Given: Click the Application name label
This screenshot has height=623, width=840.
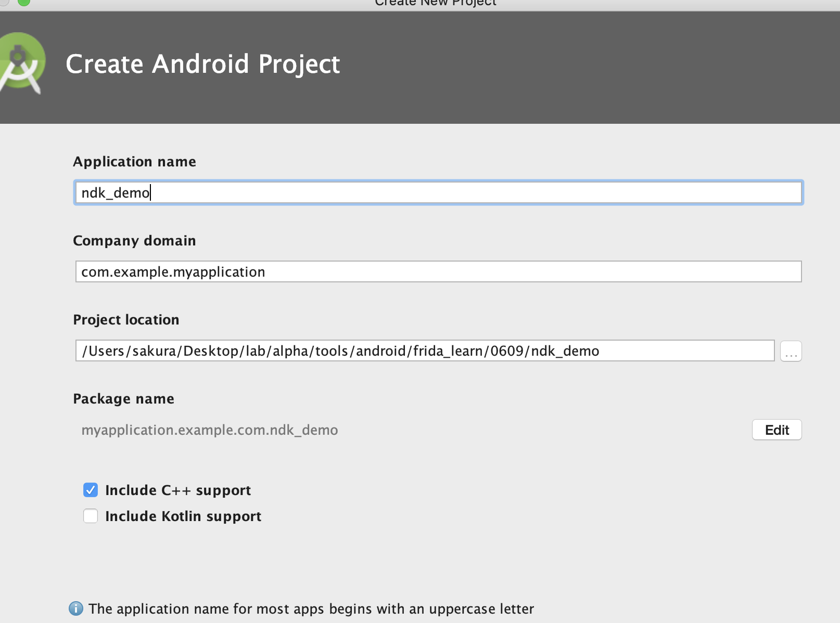Looking at the screenshot, I should [134, 162].
